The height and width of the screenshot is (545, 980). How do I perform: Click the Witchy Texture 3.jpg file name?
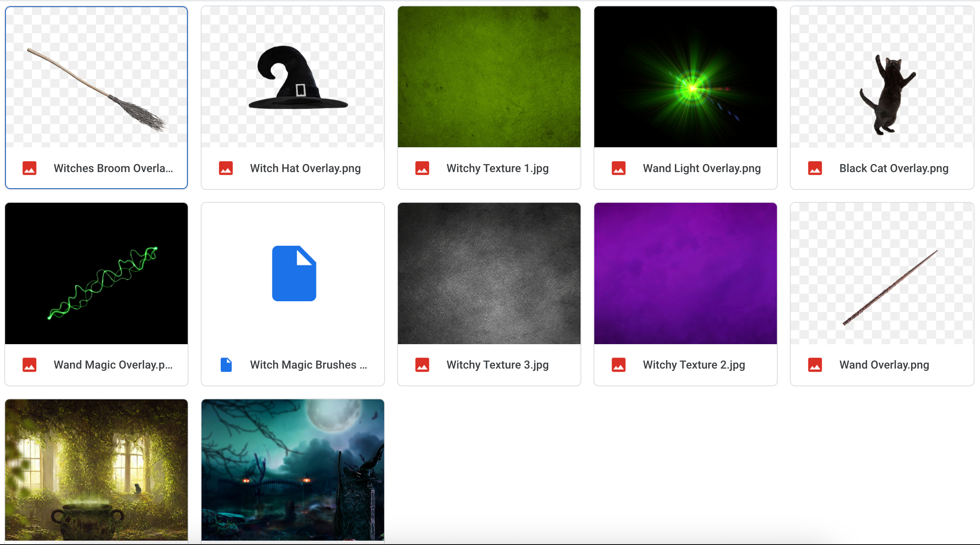(497, 365)
